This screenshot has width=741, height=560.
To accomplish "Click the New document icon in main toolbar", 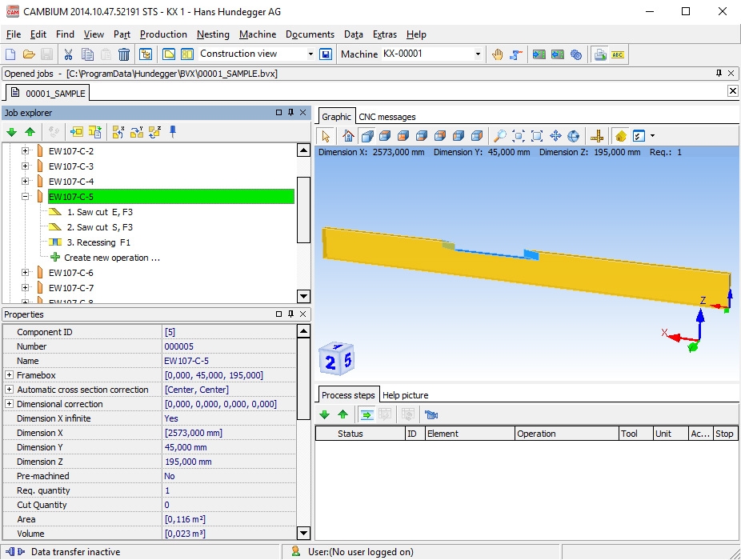I will 10,54.
